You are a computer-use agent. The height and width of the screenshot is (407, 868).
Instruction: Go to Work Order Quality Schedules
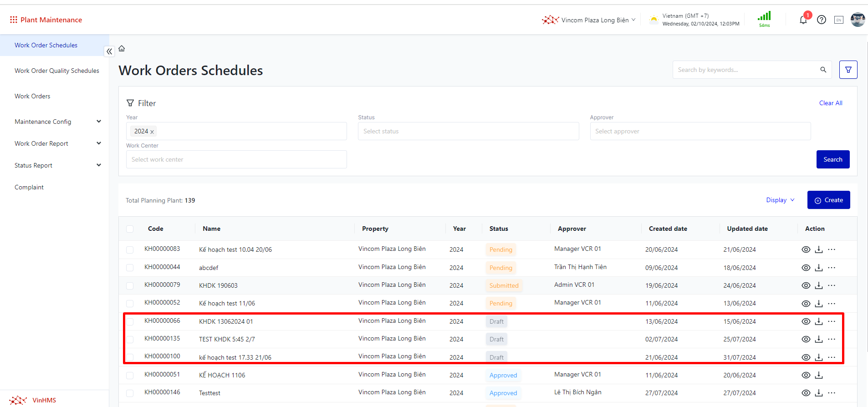[57, 71]
